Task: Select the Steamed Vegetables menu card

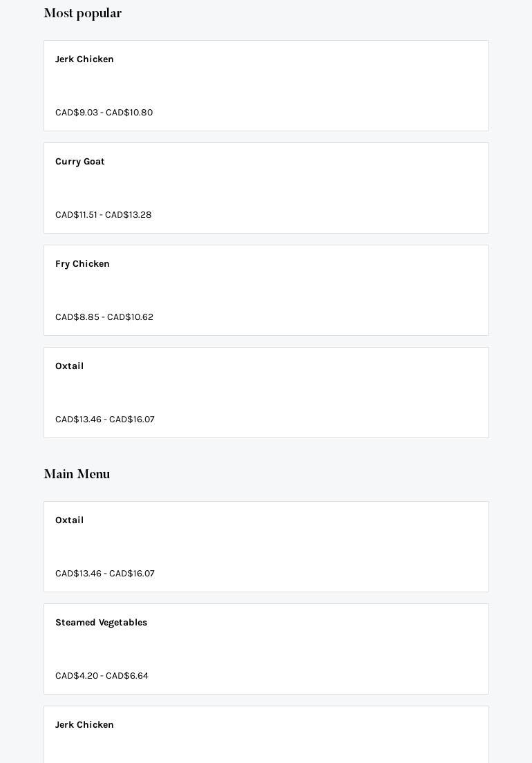Action: [x=266, y=649]
